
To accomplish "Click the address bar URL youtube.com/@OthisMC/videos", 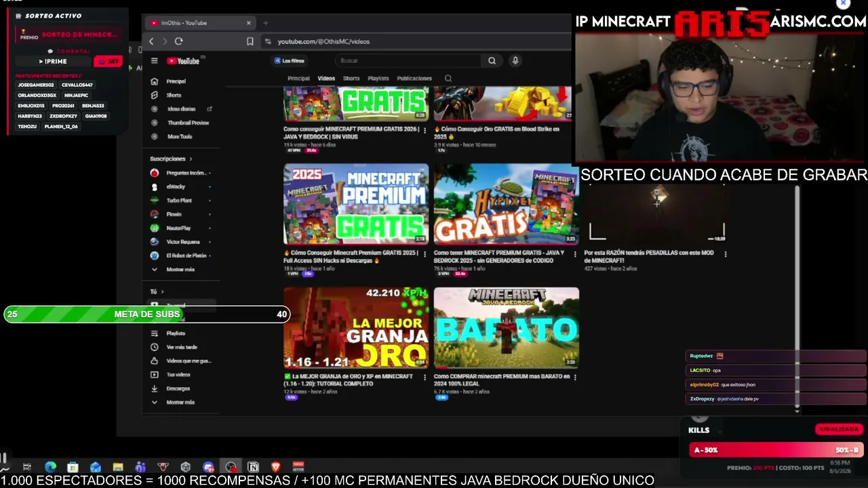I will point(323,41).
